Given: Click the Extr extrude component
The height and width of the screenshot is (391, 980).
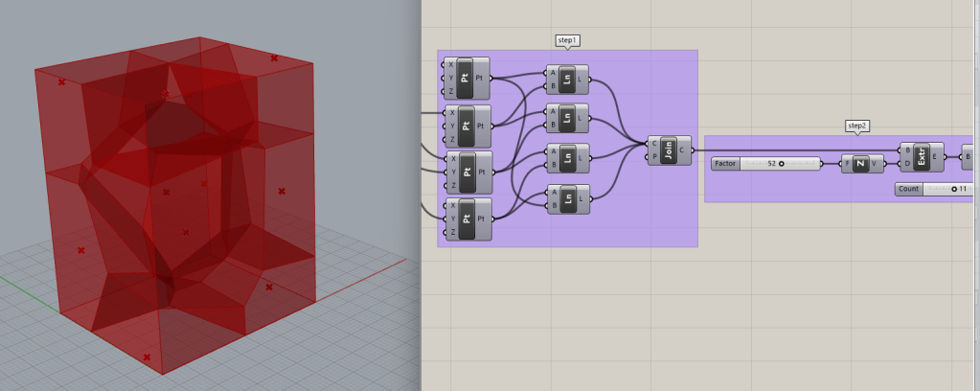Looking at the screenshot, I should [x=922, y=156].
